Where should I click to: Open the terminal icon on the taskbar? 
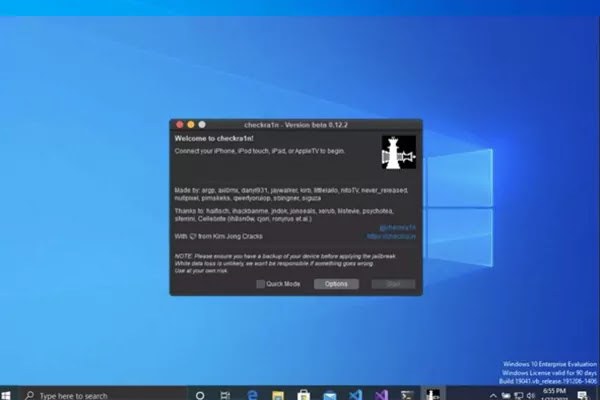(x=407, y=395)
